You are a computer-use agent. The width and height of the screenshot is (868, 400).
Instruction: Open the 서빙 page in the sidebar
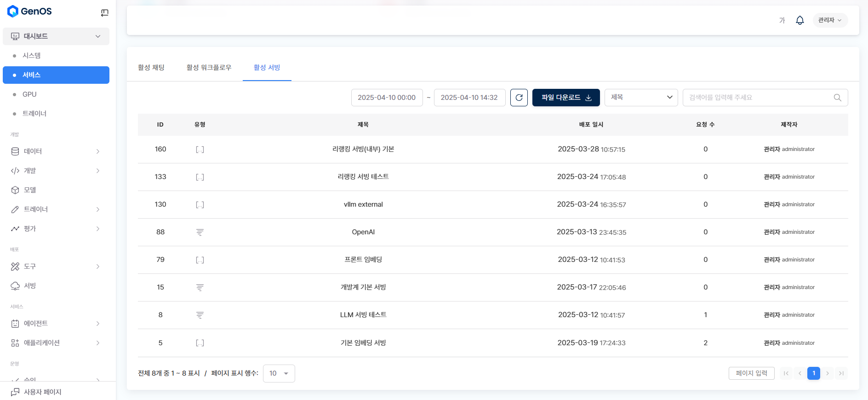tap(30, 286)
